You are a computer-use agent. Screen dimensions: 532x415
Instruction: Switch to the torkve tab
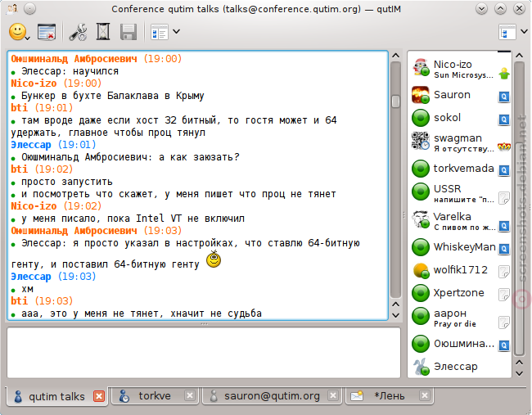pos(155,396)
